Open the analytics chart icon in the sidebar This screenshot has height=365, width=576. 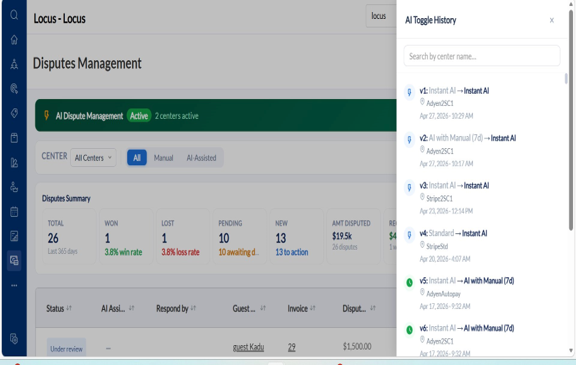tap(14, 162)
